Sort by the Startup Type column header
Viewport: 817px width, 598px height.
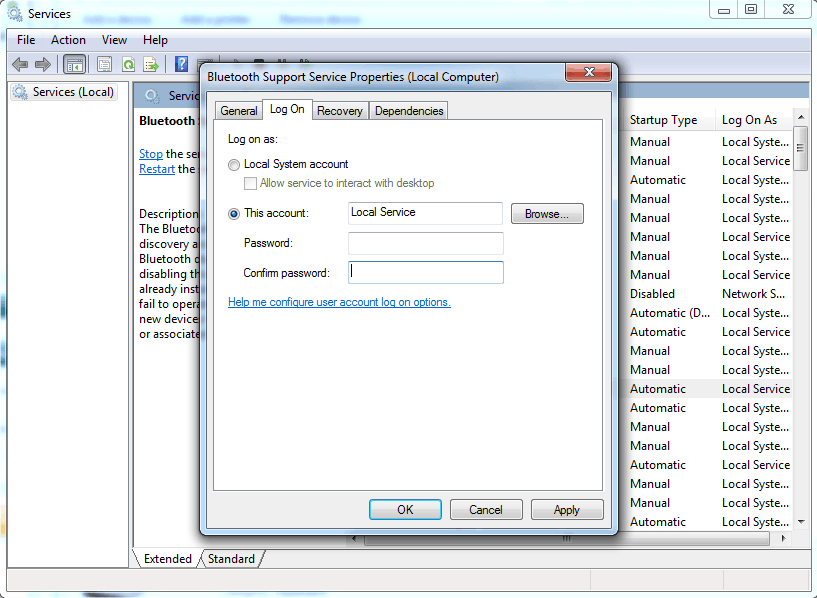click(x=670, y=120)
